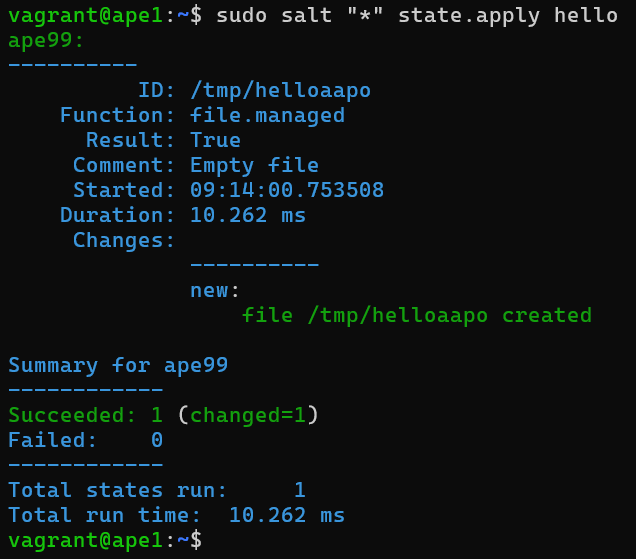Click the ID value '/tmp/helloaapo'

(280, 90)
